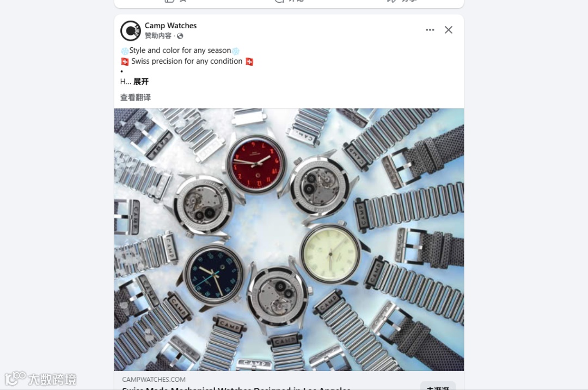This screenshot has height=390, width=588.
Task: Click the Swiss precision for any condition text
Action: pyautogui.click(x=187, y=61)
